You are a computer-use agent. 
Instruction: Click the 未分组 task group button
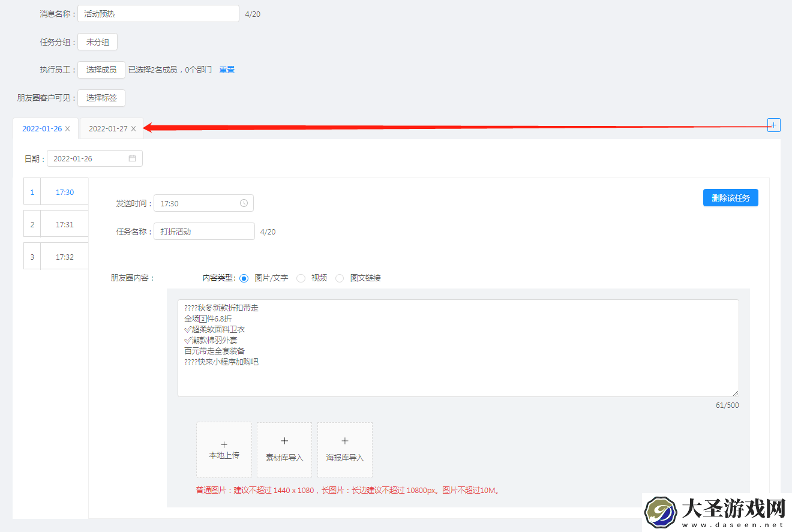click(97, 42)
